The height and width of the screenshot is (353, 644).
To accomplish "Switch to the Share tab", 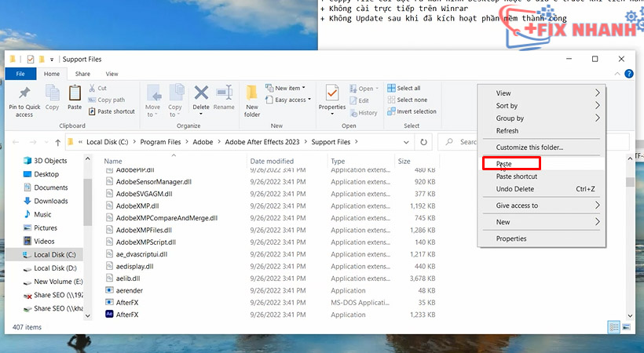I will [82, 74].
